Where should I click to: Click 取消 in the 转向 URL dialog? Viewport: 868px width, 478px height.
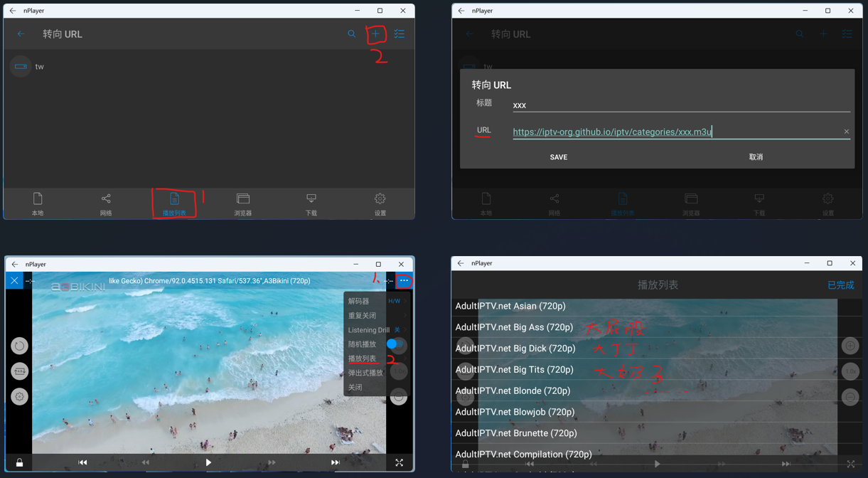[x=756, y=157]
